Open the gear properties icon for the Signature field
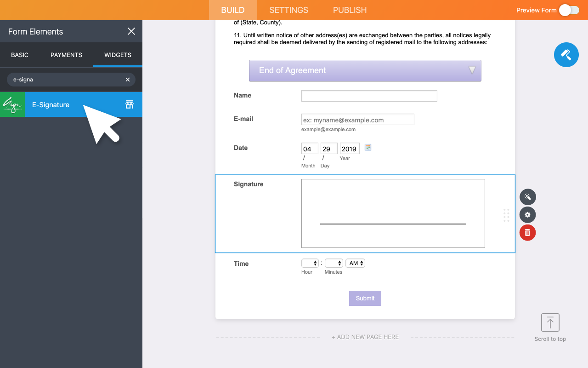Image resolution: width=588 pixels, height=368 pixels. 527,214
